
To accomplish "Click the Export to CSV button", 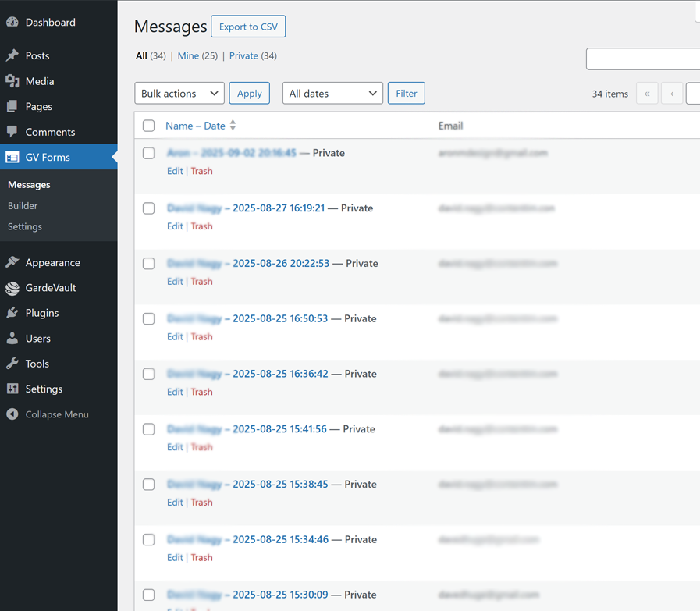I will (248, 27).
